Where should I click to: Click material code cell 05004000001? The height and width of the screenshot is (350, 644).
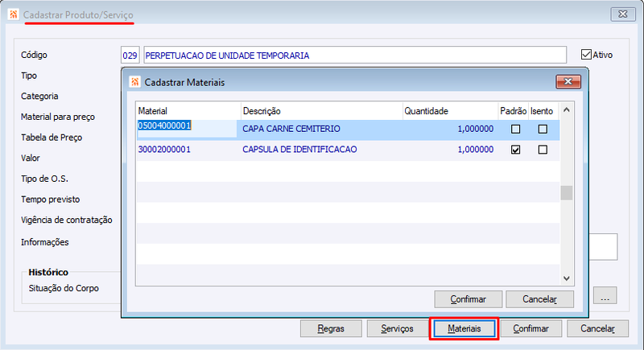click(x=187, y=130)
